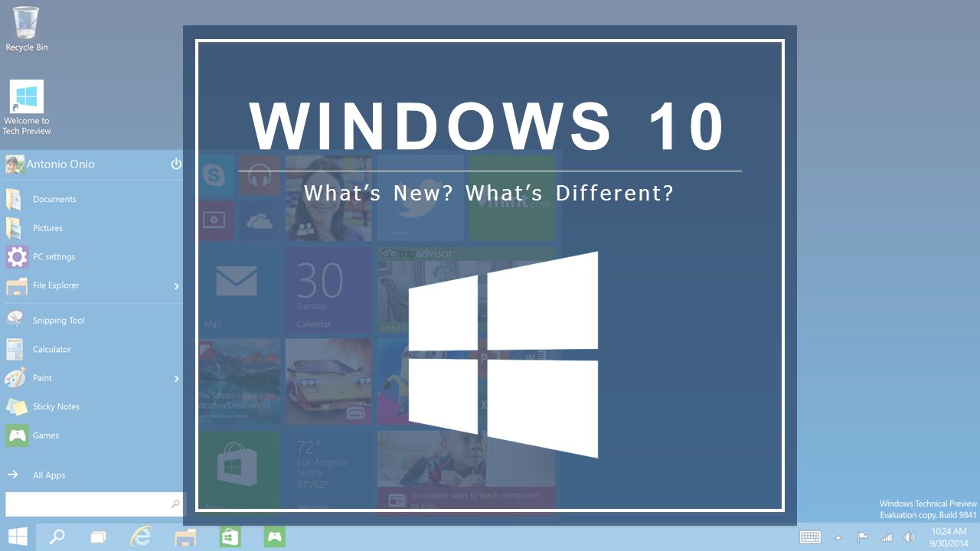Open Games icon in Start menu

(x=17, y=435)
